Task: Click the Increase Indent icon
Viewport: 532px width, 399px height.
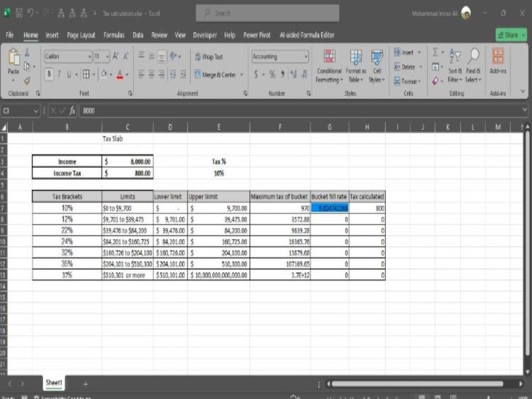Action: pos(183,74)
